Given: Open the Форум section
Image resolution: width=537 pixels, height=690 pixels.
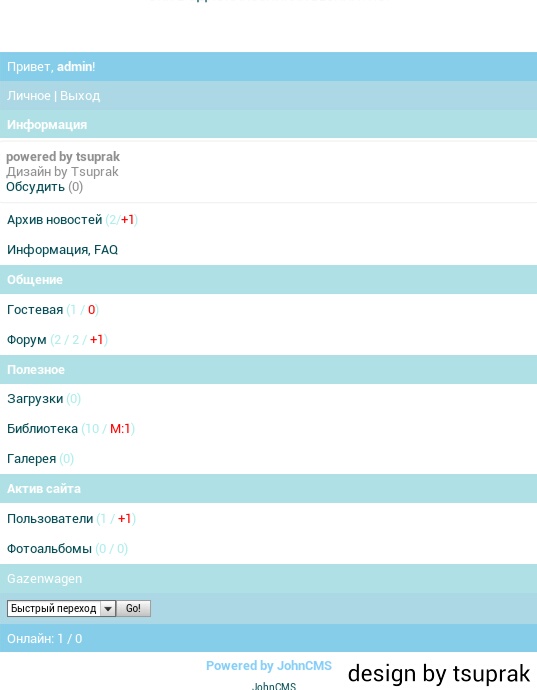Looking at the screenshot, I should coord(27,340).
